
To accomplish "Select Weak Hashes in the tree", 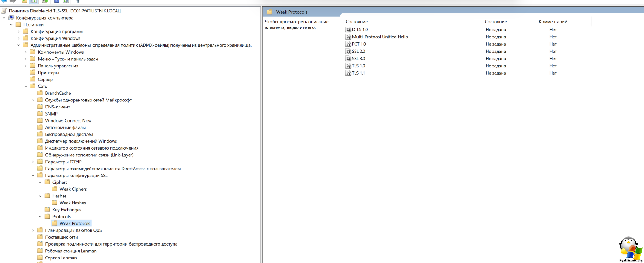I will pos(73,203).
